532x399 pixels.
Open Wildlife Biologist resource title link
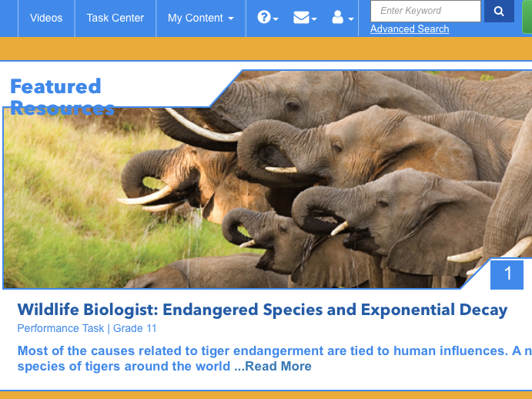click(263, 310)
